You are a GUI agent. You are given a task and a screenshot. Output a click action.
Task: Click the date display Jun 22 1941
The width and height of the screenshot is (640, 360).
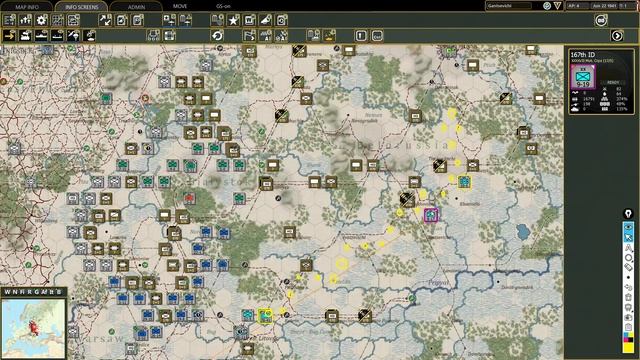604,6
